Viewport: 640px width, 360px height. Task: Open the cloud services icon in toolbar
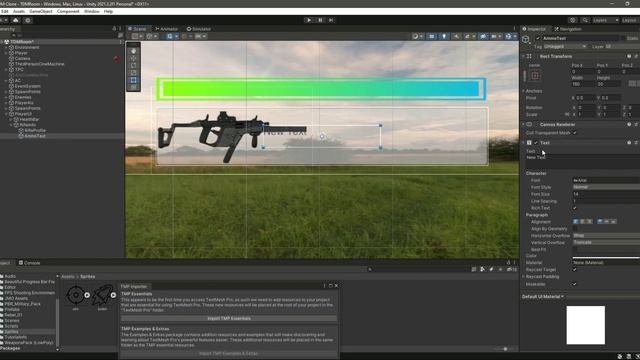click(16, 20)
